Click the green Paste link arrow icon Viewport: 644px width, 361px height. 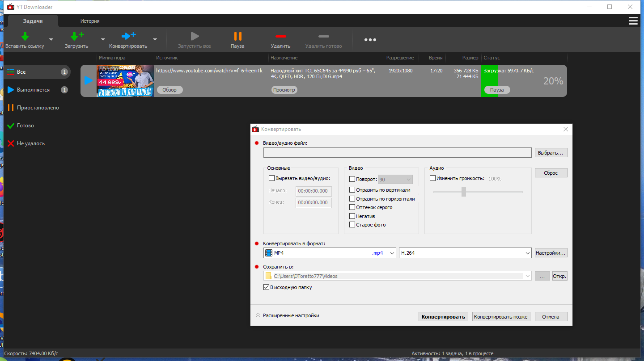(25, 36)
